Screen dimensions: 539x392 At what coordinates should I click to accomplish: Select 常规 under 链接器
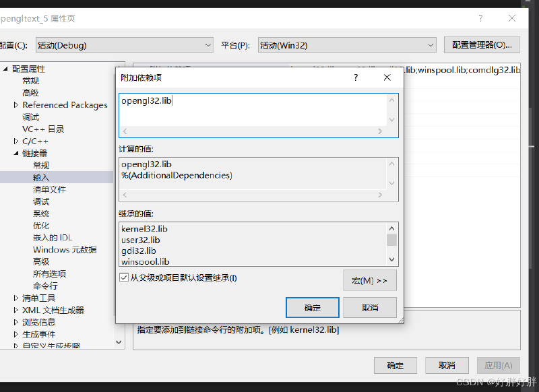(41, 165)
